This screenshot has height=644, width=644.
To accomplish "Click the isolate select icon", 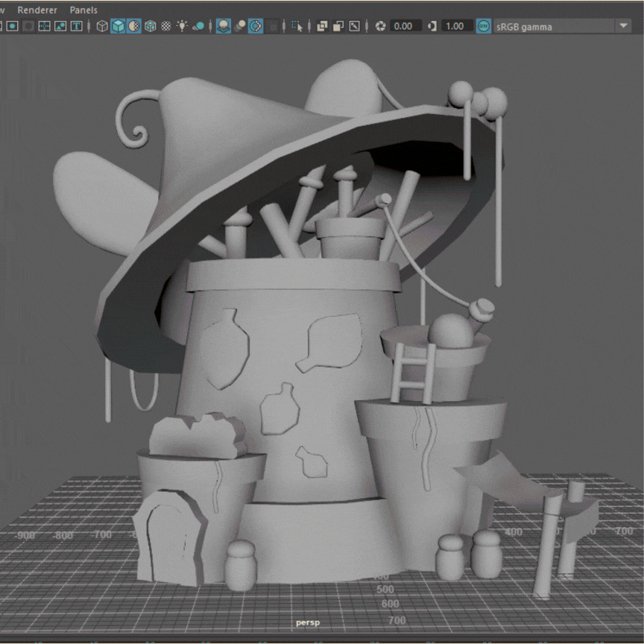I will pyautogui.click(x=297, y=26).
